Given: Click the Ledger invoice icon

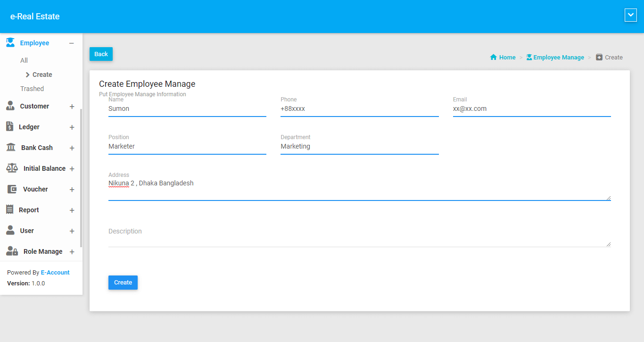Looking at the screenshot, I should click(9, 126).
